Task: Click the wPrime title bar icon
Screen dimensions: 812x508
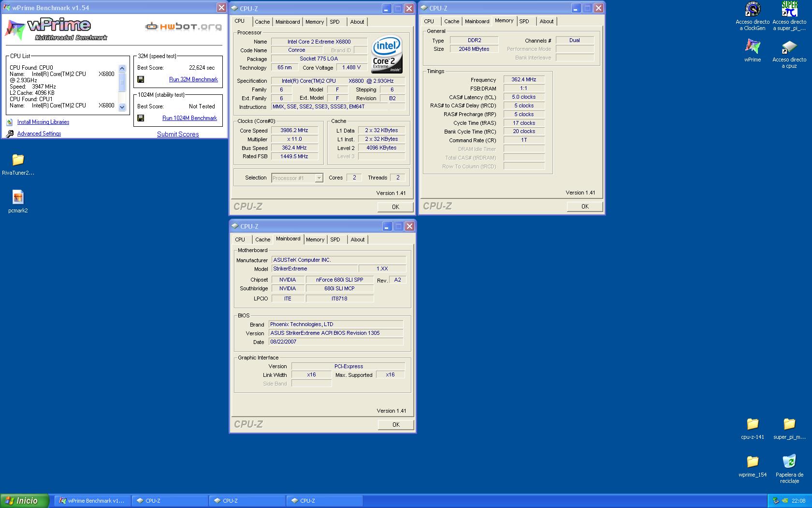Action: (x=6, y=8)
